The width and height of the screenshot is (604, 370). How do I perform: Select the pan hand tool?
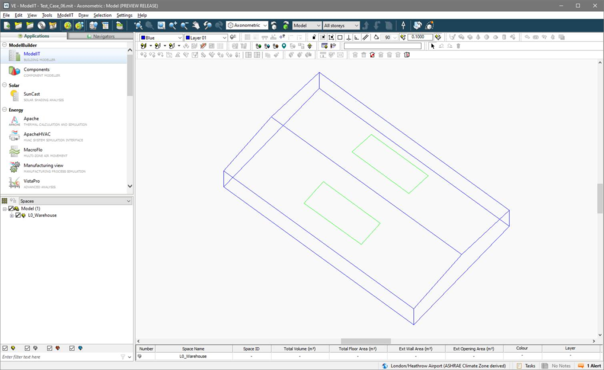click(x=196, y=25)
